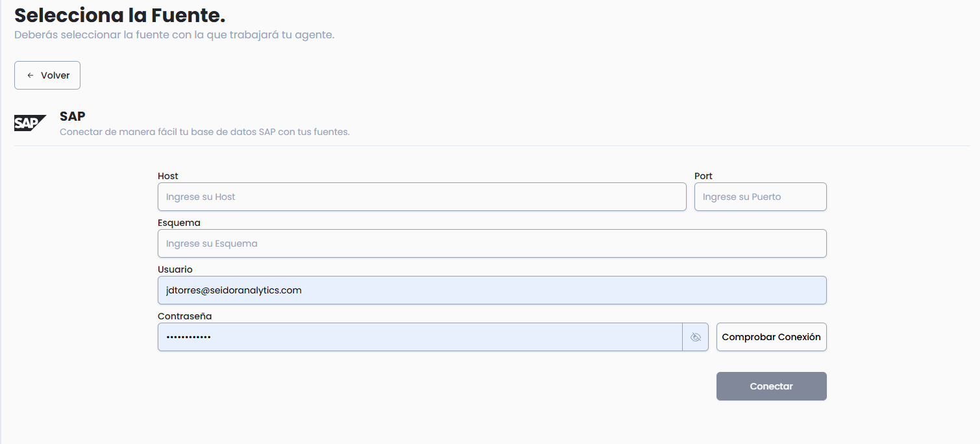This screenshot has height=444, width=980.
Task: Click the 'Deberás seleccionar la fuente' subtitle
Action: (x=174, y=34)
